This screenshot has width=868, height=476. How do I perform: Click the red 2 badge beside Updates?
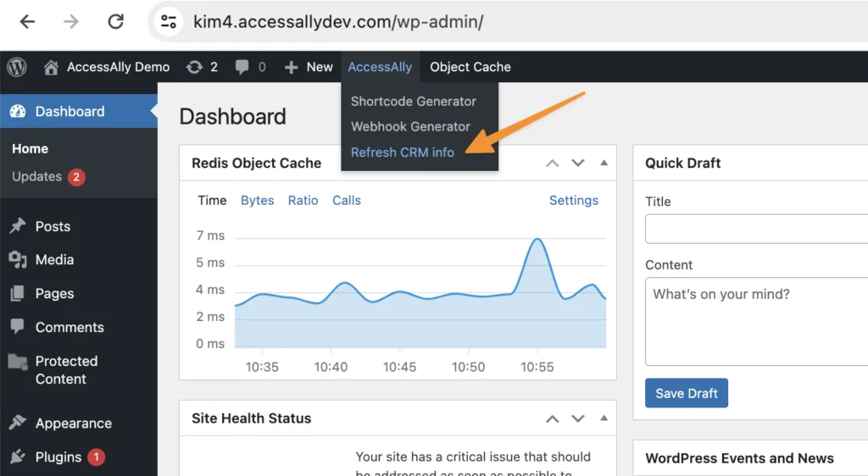(76, 177)
